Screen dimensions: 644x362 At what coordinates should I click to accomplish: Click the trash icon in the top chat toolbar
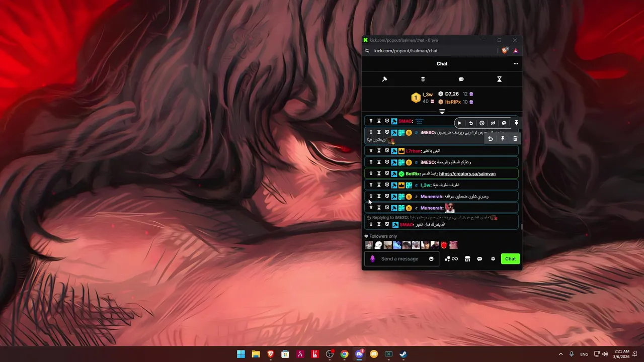click(423, 79)
